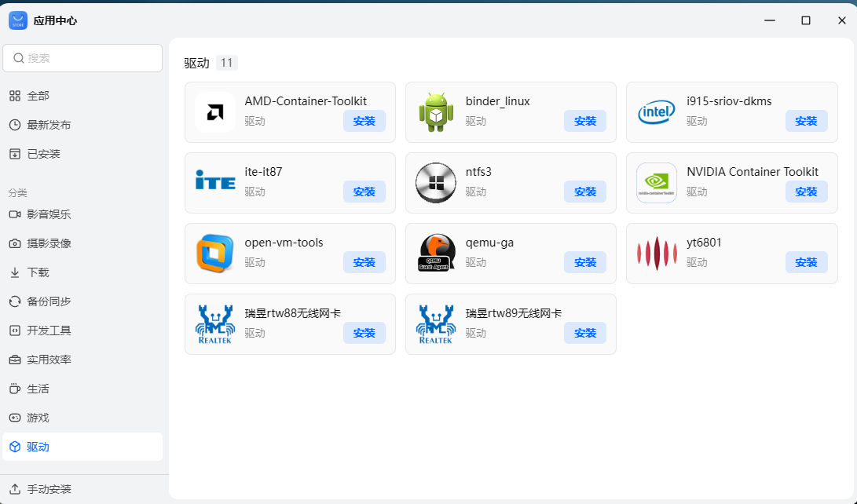This screenshot has width=857, height=504.
Task: Click the AMD-Container-Toolkit title text
Action: tap(306, 101)
